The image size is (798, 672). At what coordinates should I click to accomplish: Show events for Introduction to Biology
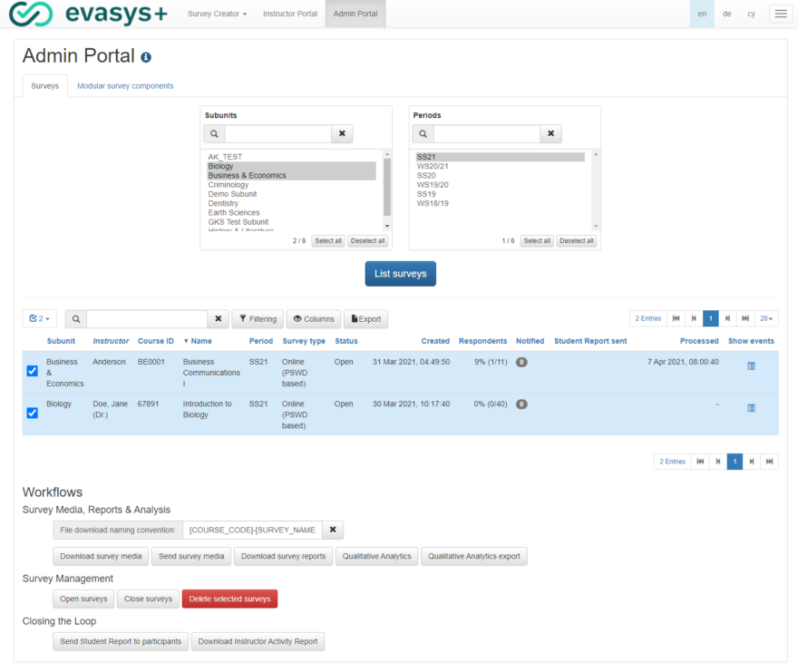(x=751, y=407)
